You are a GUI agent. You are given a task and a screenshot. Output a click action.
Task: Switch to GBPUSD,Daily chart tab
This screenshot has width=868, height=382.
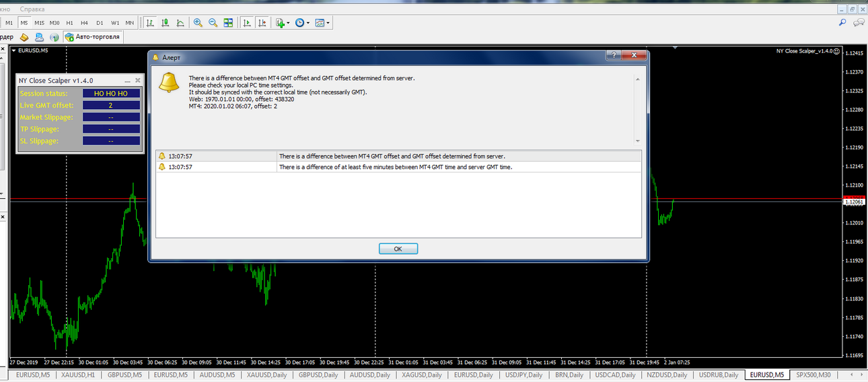tap(318, 375)
